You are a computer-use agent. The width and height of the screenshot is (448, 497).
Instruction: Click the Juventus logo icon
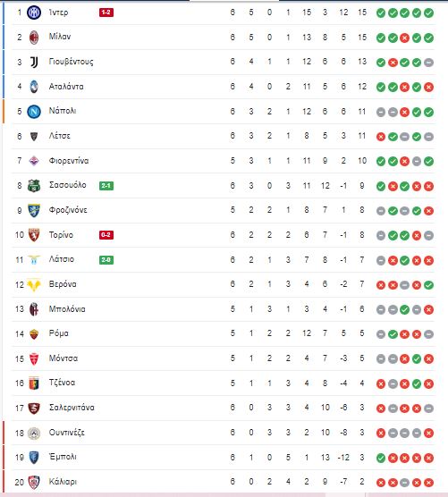(x=34, y=63)
